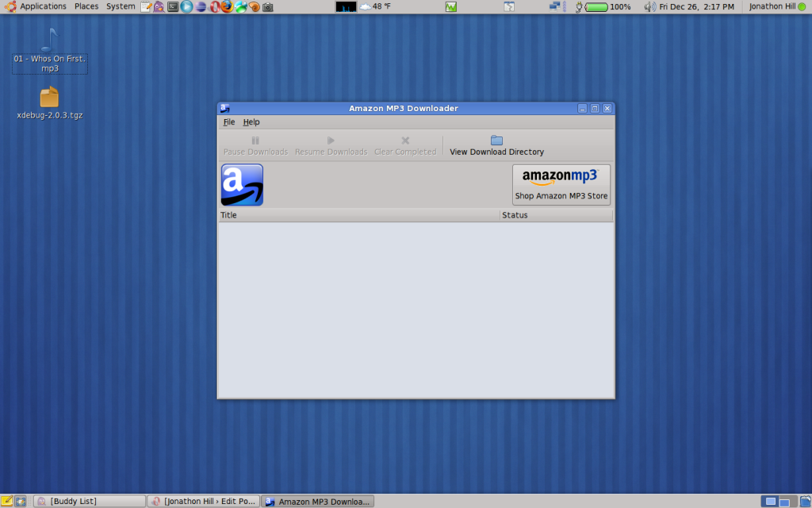The height and width of the screenshot is (508, 812).
Task: Click the system monitor graph applet
Action: tap(346, 6)
